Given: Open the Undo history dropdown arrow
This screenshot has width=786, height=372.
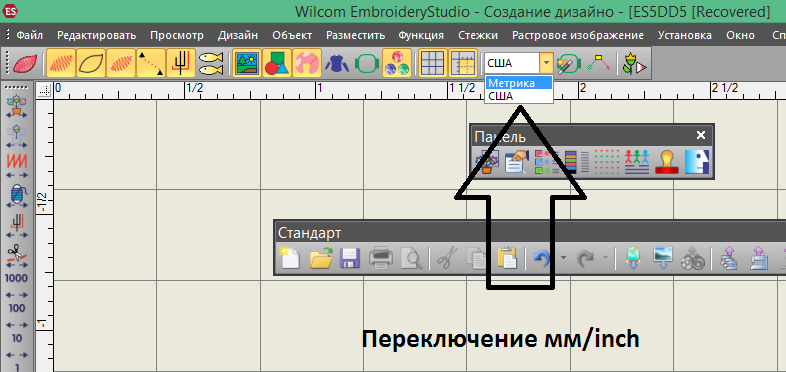Looking at the screenshot, I should click(x=563, y=258).
